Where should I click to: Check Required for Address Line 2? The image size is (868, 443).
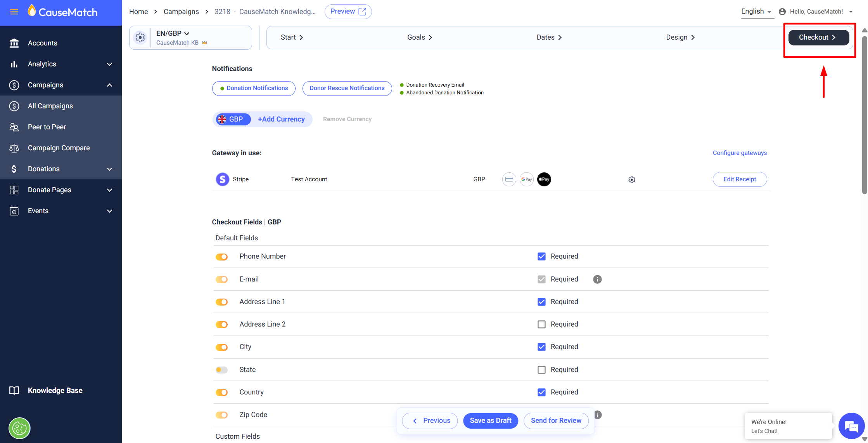(541, 325)
